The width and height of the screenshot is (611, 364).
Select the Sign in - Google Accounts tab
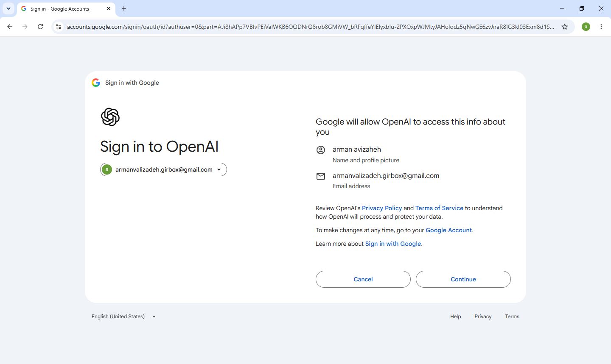[x=66, y=8]
